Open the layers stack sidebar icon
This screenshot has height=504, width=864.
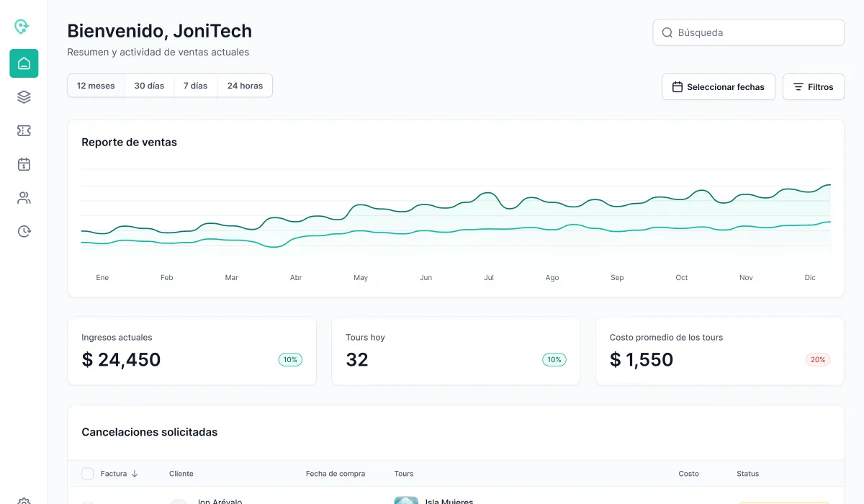click(x=24, y=97)
